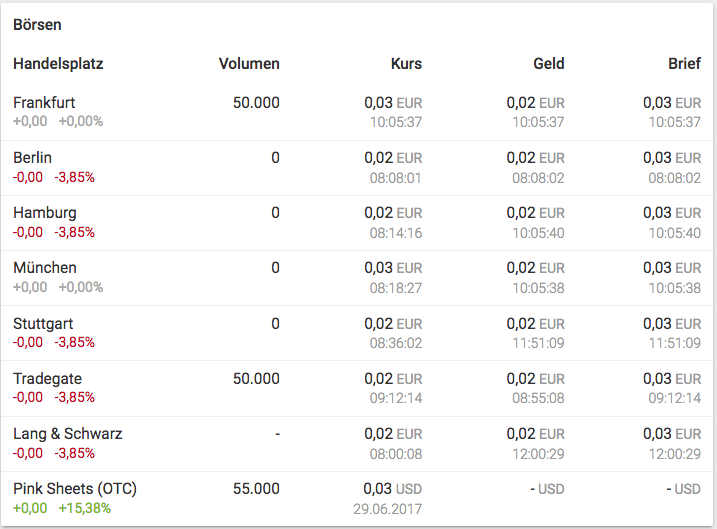717x529 pixels.
Task: Open Pink Sheets (OTC) listing
Action: click(x=75, y=489)
